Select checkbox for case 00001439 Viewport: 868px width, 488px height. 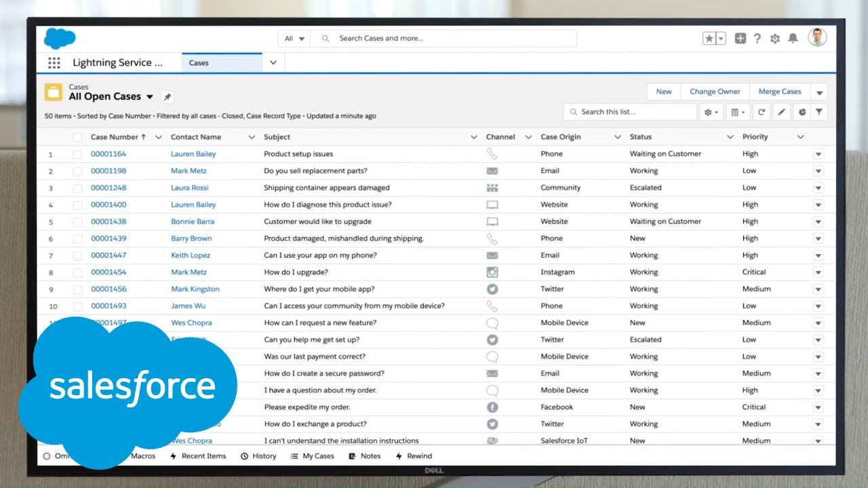pos(77,239)
